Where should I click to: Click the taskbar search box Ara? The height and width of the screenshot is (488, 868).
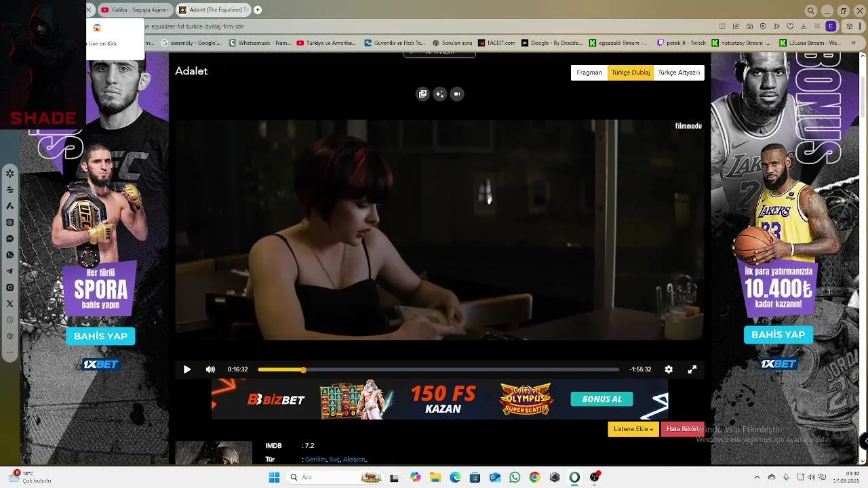[336, 477]
